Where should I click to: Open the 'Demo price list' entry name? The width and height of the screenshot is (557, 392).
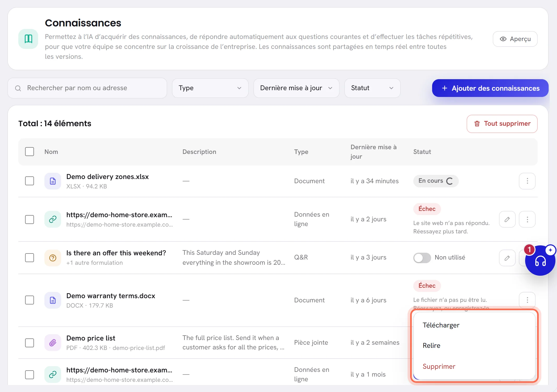pyautogui.click(x=91, y=338)
